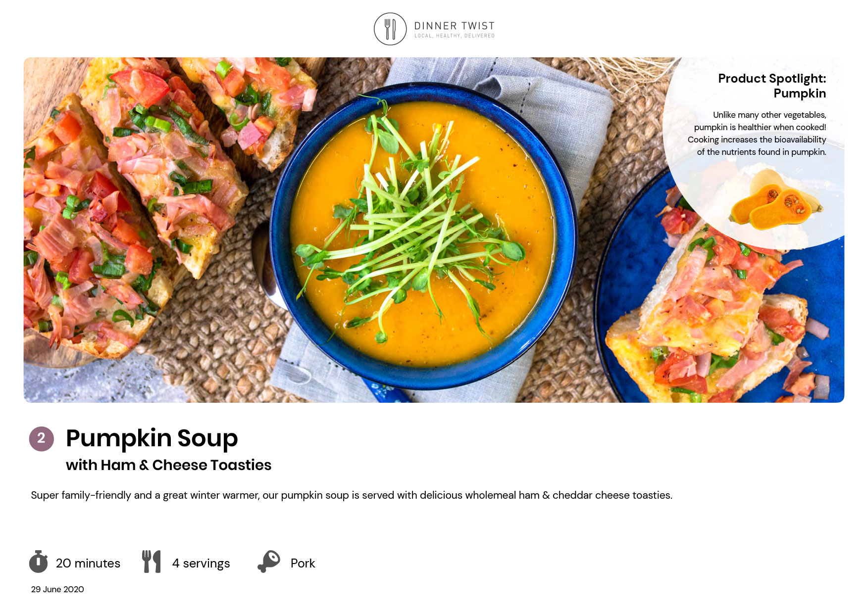Click the Pumpkin Soup recipe title
868x613 pixels.
(x=152, y=438)
